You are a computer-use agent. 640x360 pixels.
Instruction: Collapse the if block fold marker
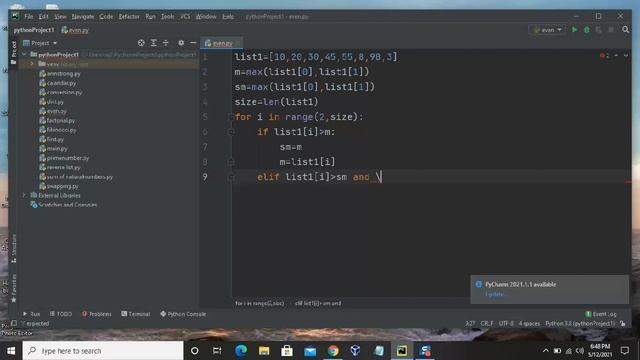[x=231, y=132]
